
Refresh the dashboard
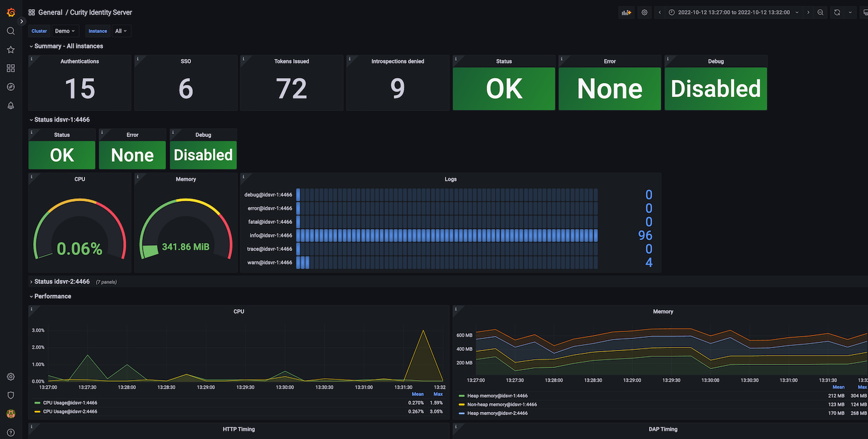point(837,12)
